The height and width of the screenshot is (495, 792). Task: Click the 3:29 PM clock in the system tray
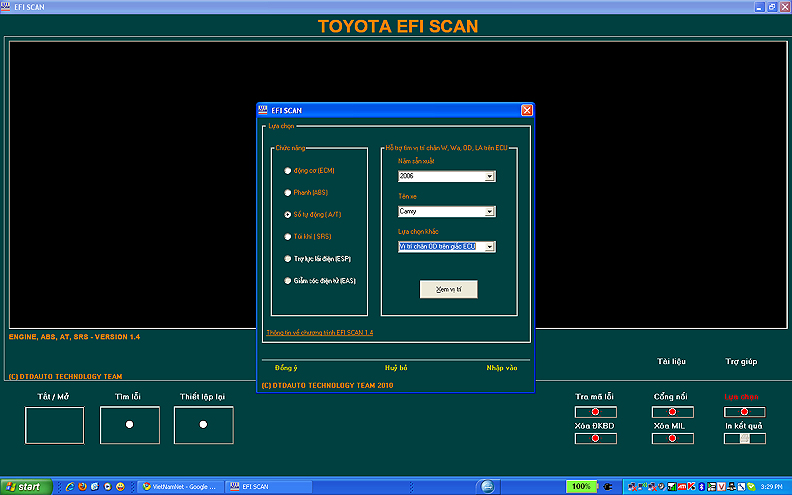[771, 486]
